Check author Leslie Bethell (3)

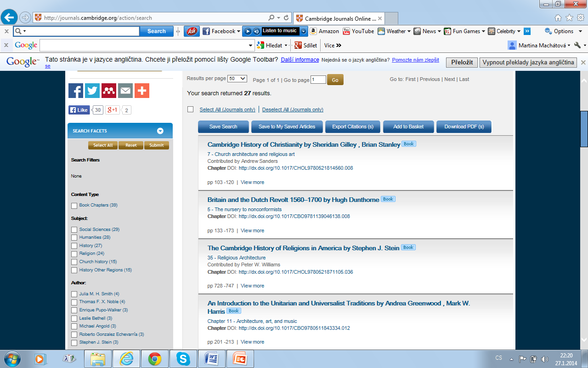pyautogui.click(x=74, y=318)
